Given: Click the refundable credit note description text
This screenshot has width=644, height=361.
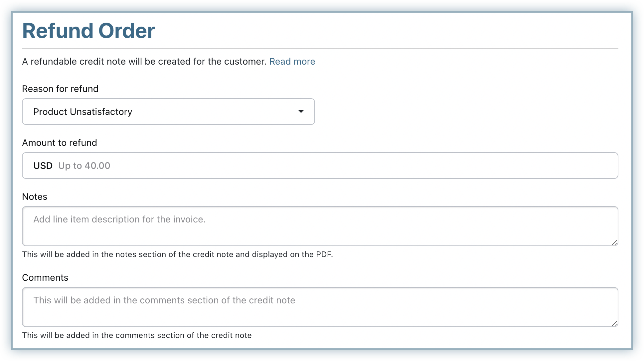Looking at the screenshot, I should [x=144, y=62].
